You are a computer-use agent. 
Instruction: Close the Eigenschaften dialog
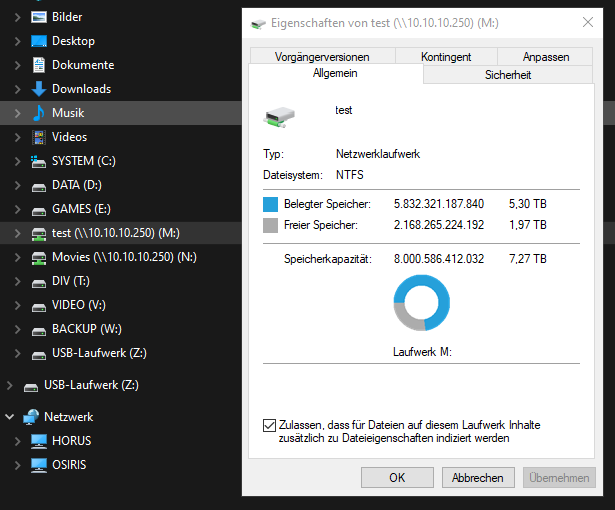click(x=588, y=22)
